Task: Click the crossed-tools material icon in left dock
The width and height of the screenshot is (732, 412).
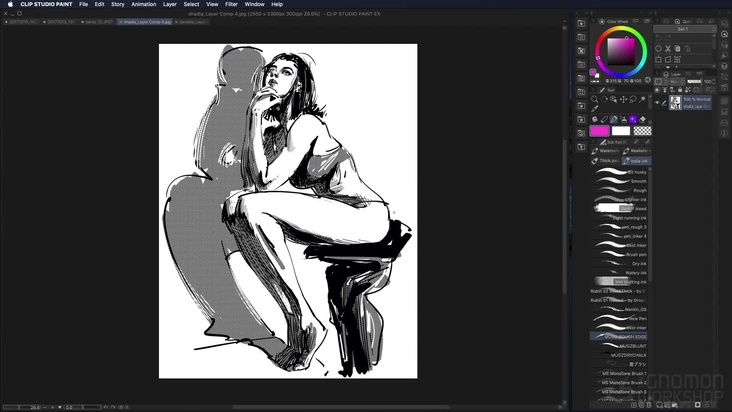Action: pyautogui.click(x=581, y=51)
